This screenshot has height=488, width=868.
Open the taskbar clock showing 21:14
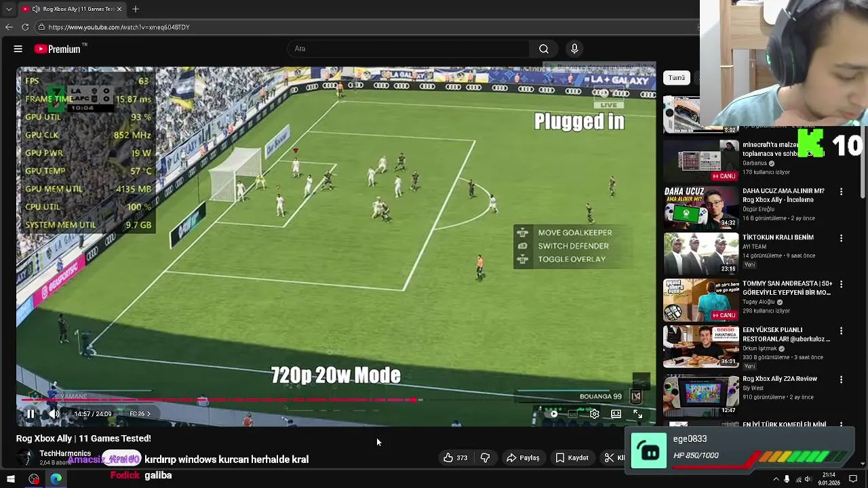coord(829,479)
